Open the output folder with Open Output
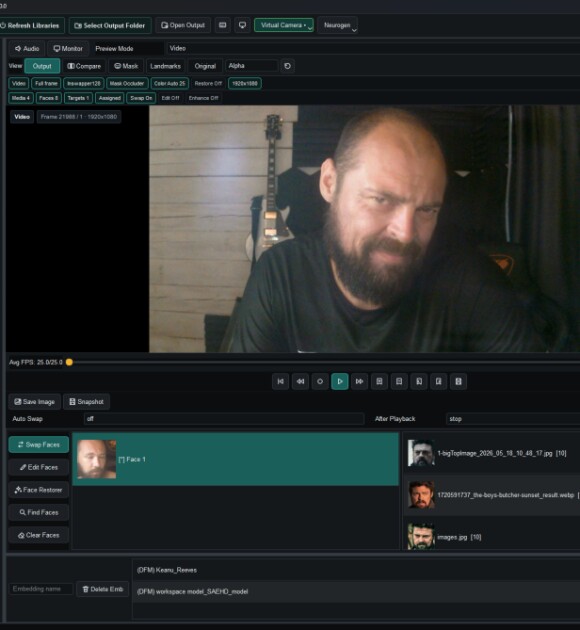 click(x=183, y=25)
